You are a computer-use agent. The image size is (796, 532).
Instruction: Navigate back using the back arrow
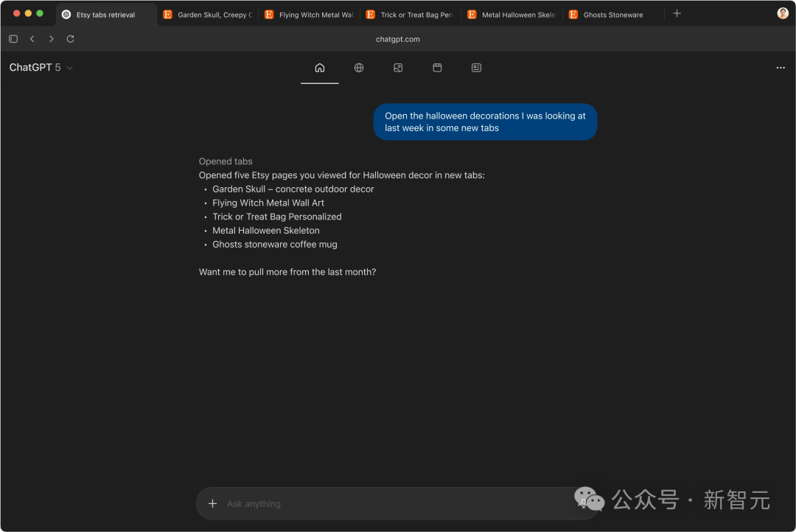click(32, 38)
